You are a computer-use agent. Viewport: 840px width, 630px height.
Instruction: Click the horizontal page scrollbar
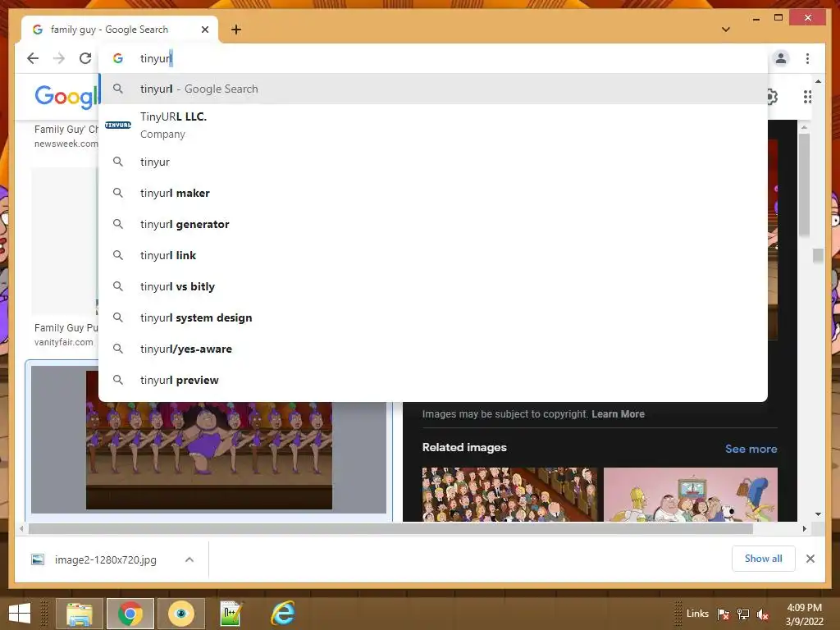tap(390, 529)
